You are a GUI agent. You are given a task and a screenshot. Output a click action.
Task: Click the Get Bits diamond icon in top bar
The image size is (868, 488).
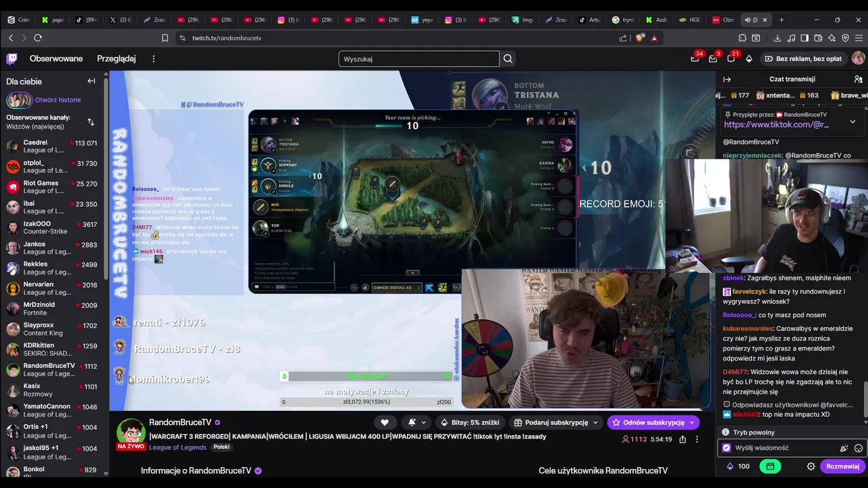(x=749, y=59)
